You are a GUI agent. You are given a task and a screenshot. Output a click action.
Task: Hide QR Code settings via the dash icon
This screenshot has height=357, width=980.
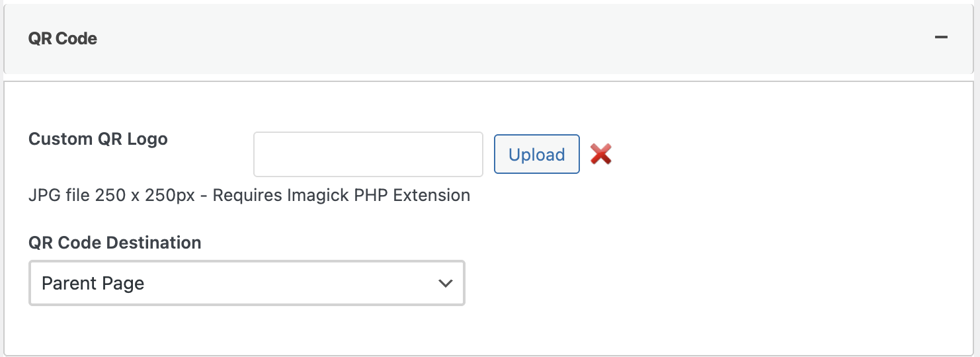click(x=941, y=38)
